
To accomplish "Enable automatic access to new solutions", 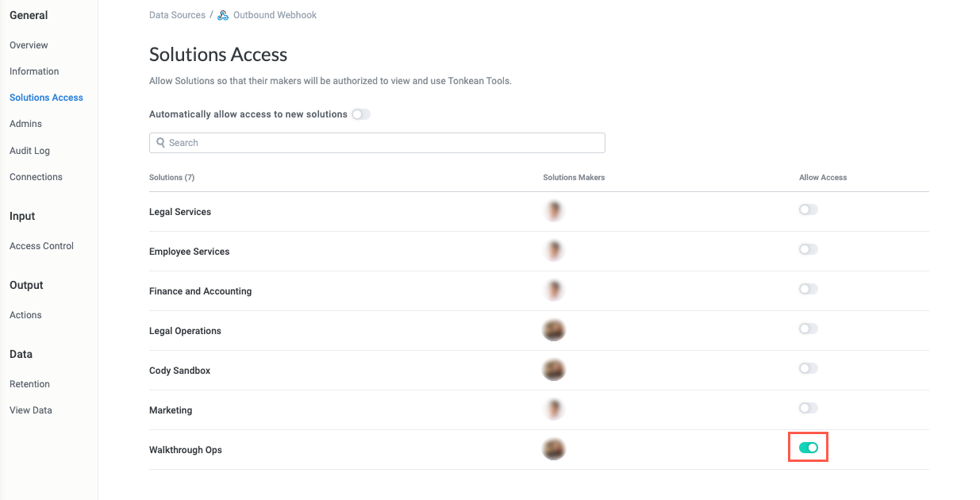I will click(360, 113).
